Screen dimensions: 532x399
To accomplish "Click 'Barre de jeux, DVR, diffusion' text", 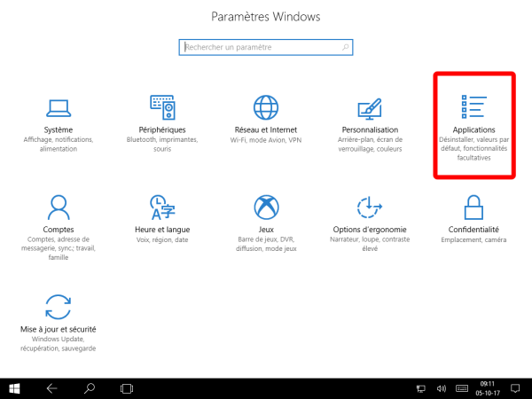I will (266, 244).
